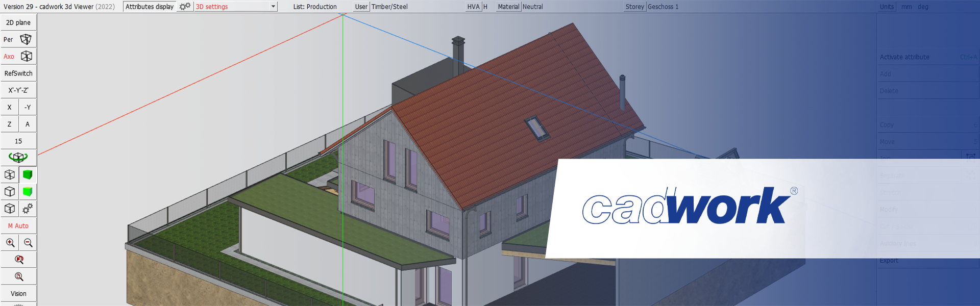Select Export in the right menu
The image size is (980, 306).
(889, 261)
